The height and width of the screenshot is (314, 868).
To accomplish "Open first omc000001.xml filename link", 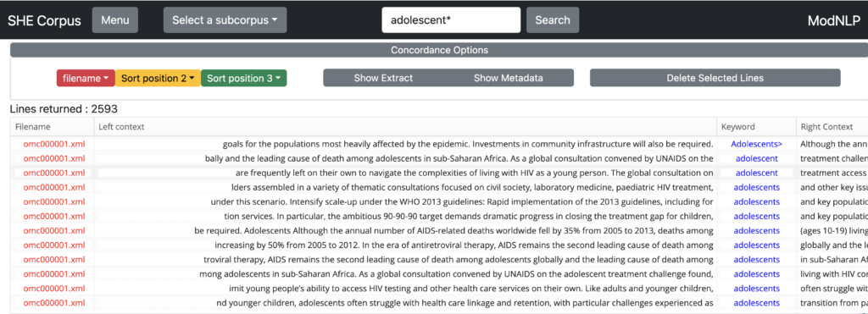I will (54, 144).
